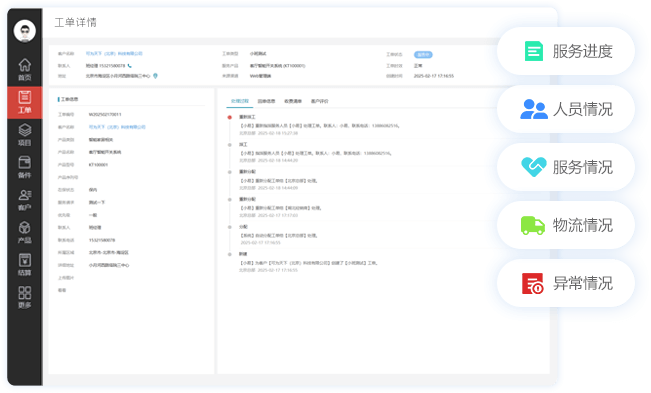Click the phone icon beside contact number
Screen dimensions: 651x393
click(130, 66)
